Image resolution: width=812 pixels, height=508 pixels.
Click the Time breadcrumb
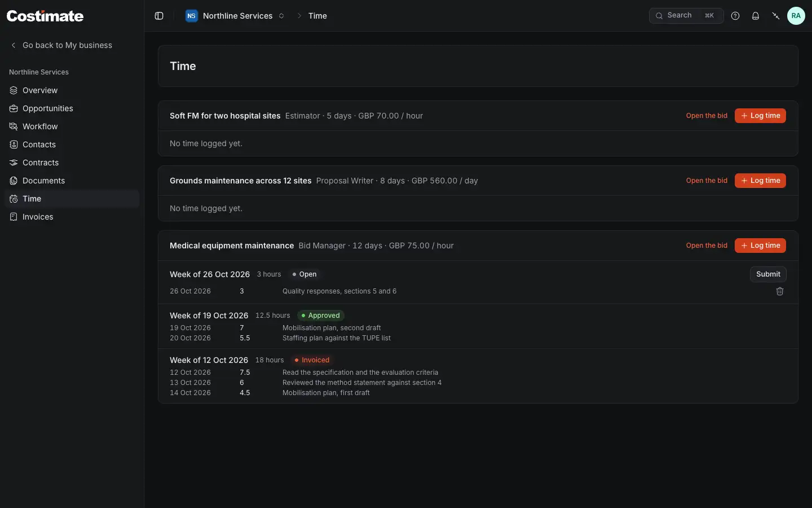(317, 16)
